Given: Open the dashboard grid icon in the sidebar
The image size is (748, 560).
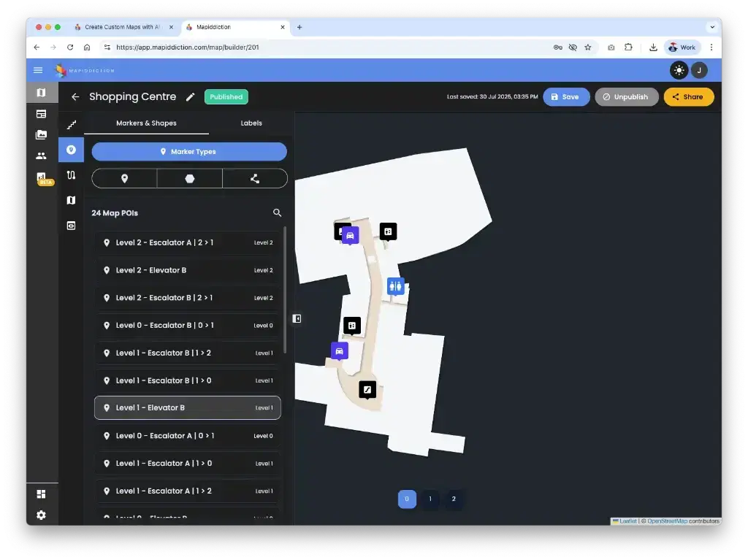Looking at the screenshot, I should click(42, 494).
